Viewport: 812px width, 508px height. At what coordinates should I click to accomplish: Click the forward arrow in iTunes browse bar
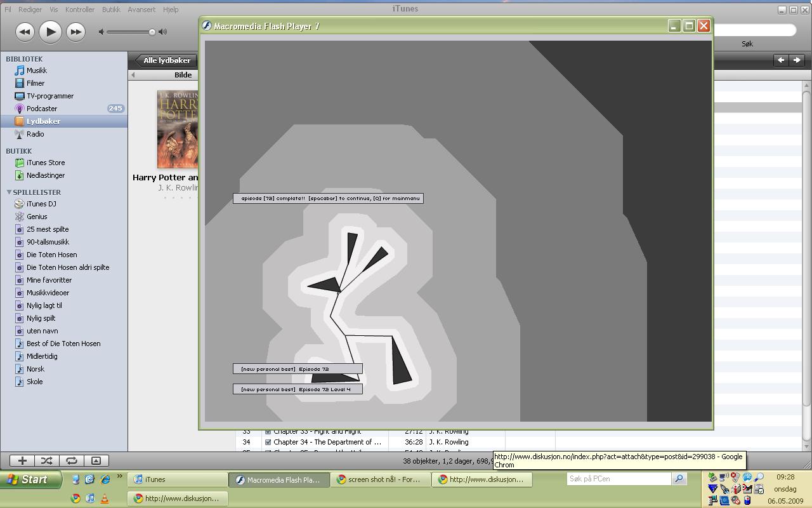[797, 60]
